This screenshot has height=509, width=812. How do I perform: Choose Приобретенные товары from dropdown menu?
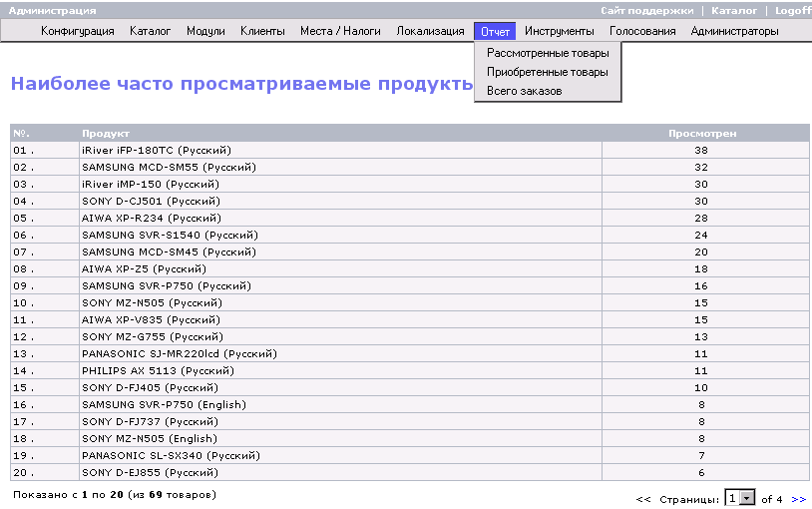548,72
